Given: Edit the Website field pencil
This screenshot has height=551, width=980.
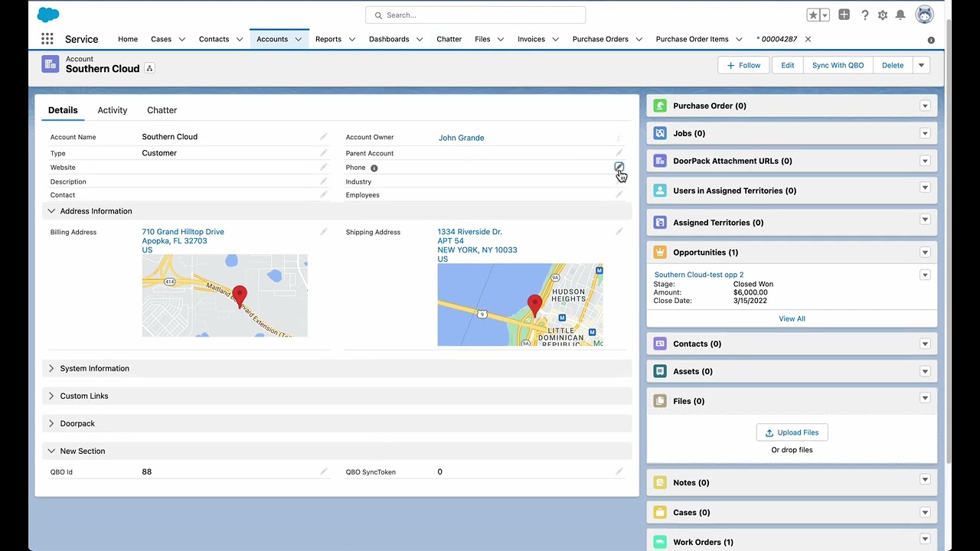Looking at the screenshot, I should coord(324,167).
